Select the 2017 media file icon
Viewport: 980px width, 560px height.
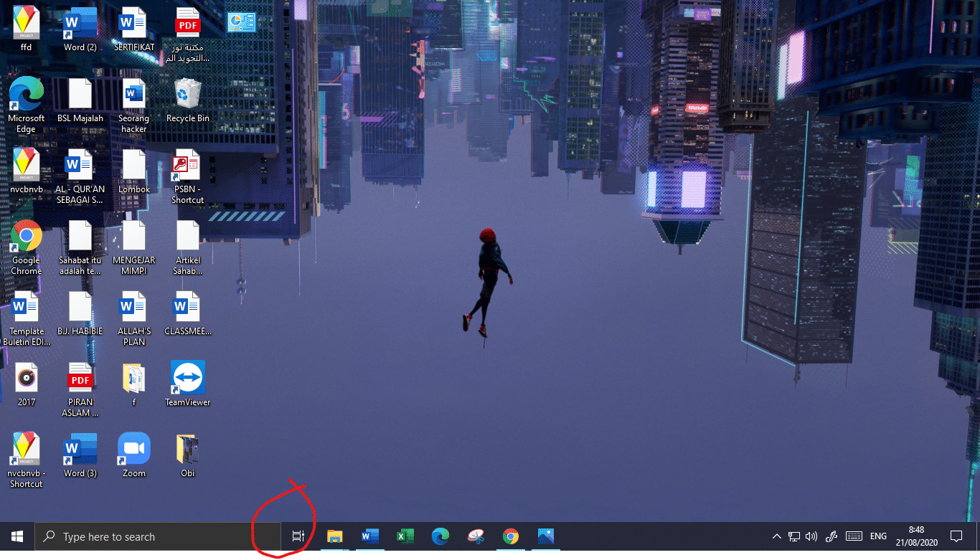(27, 384)
